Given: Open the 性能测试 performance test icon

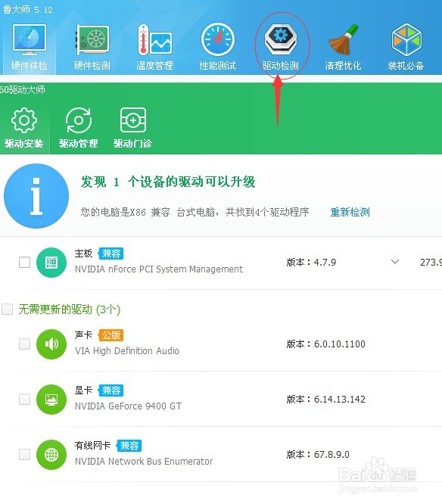Looking at the screenshot, I should pyautogui.click(x=218, y=39).
